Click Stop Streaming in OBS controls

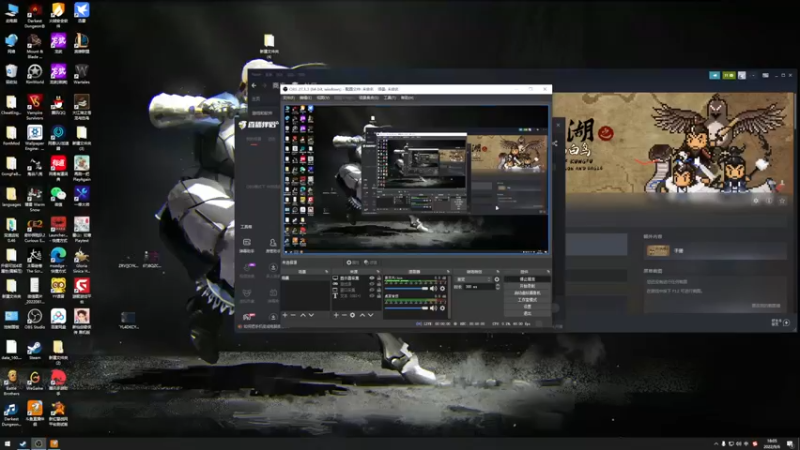point(528,279)
